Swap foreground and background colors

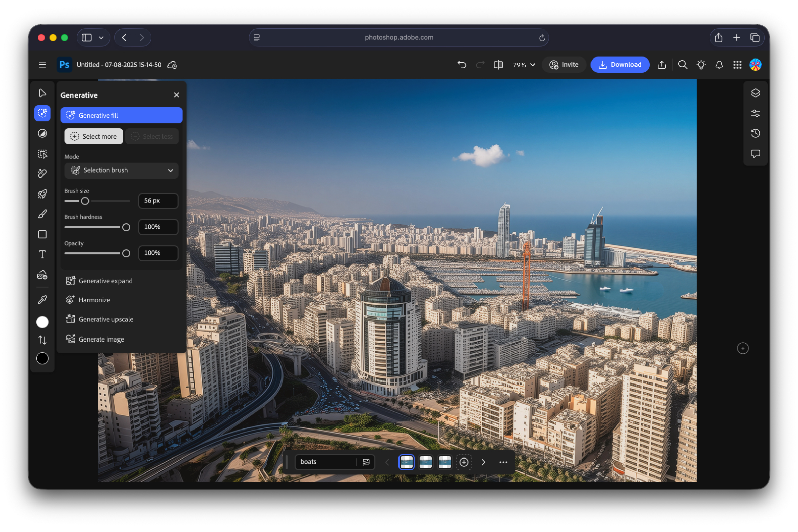(x=43, y=340)
